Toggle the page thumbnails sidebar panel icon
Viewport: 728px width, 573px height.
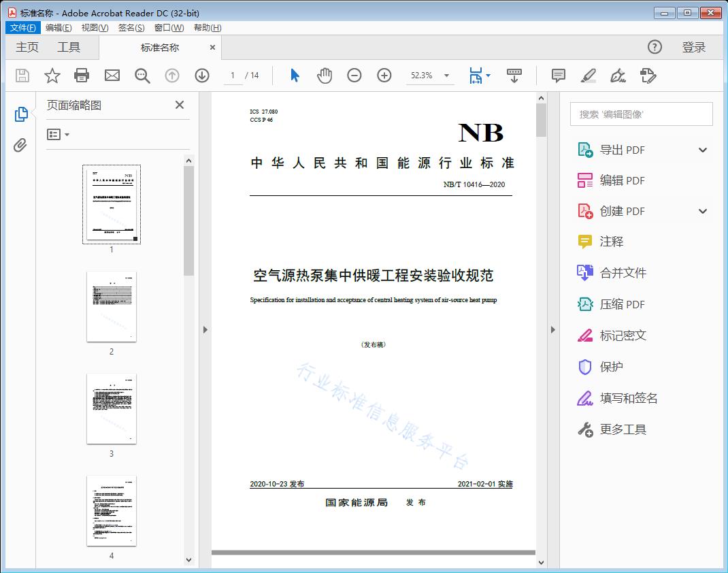click(x=20, y=114)
